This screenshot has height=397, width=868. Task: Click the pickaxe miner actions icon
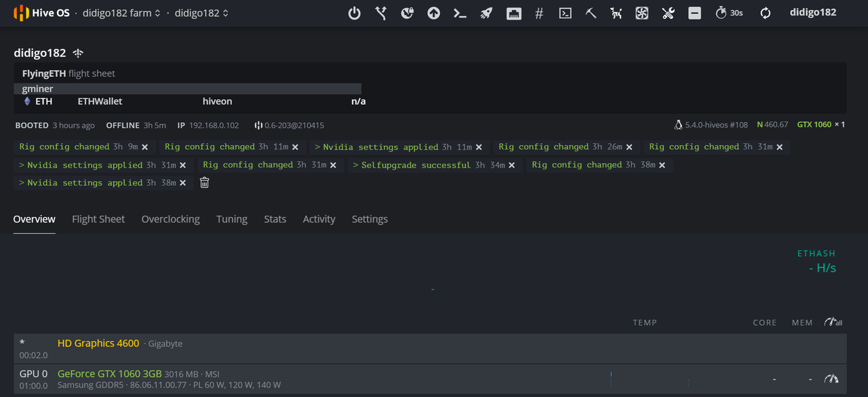591,13
